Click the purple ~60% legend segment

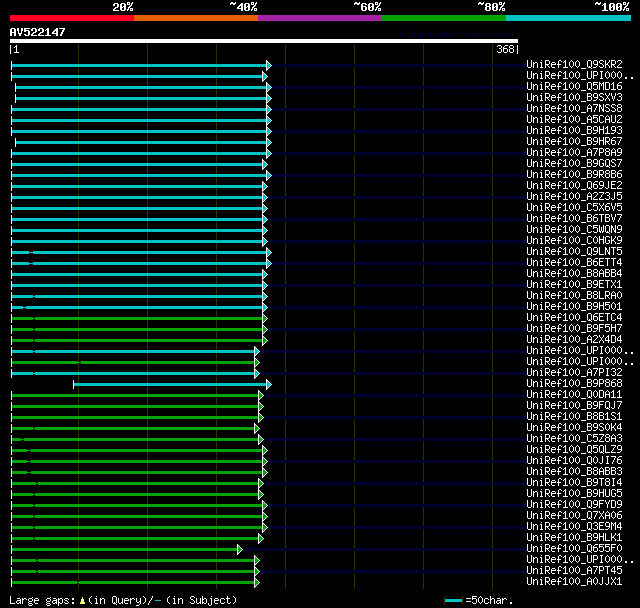(320, 18)
